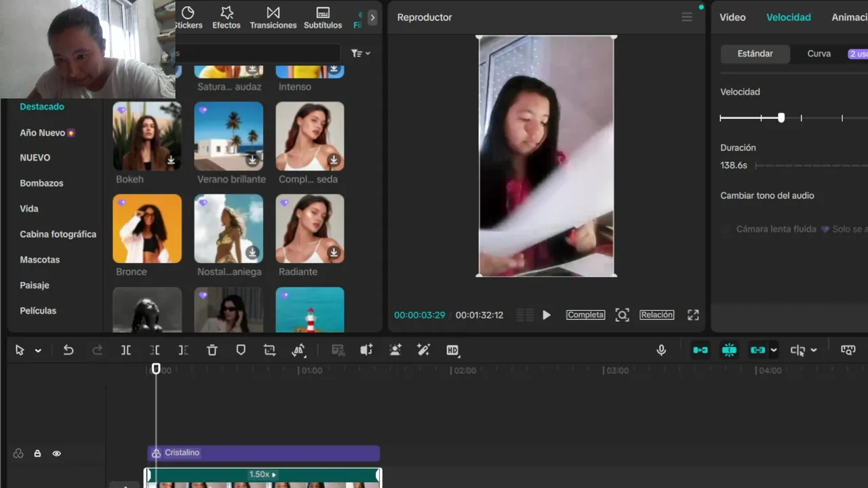Open the Destacado filter category
Screen dimensions: 868x488
42,107
